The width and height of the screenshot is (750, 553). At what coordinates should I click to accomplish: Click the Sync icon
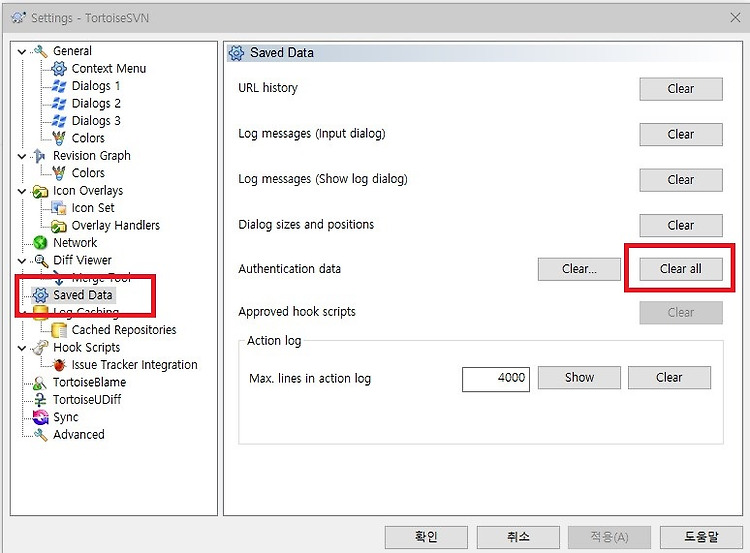tap(41, 417)
